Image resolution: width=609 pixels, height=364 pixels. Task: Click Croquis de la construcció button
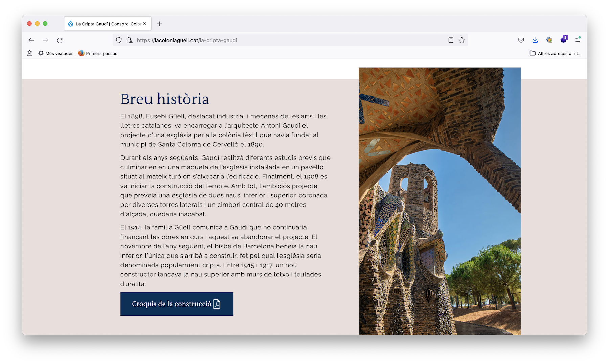click(177, 304)
